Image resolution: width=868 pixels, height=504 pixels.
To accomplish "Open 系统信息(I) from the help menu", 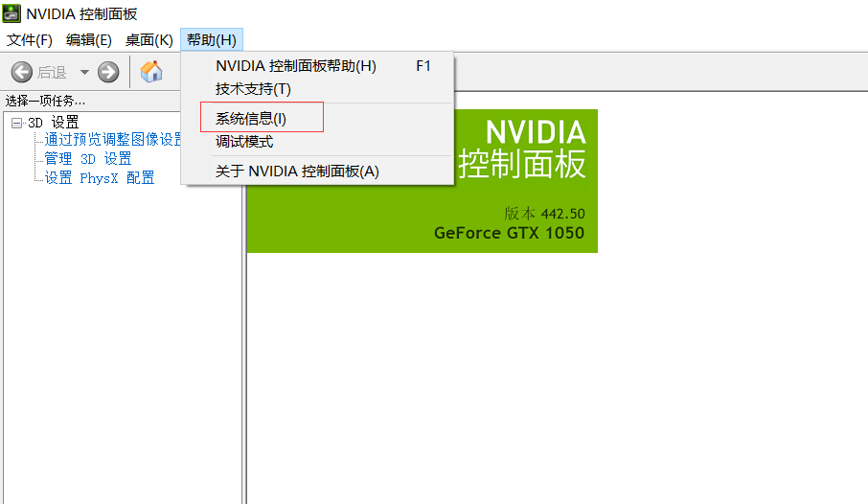I will [x=317, y=119].
